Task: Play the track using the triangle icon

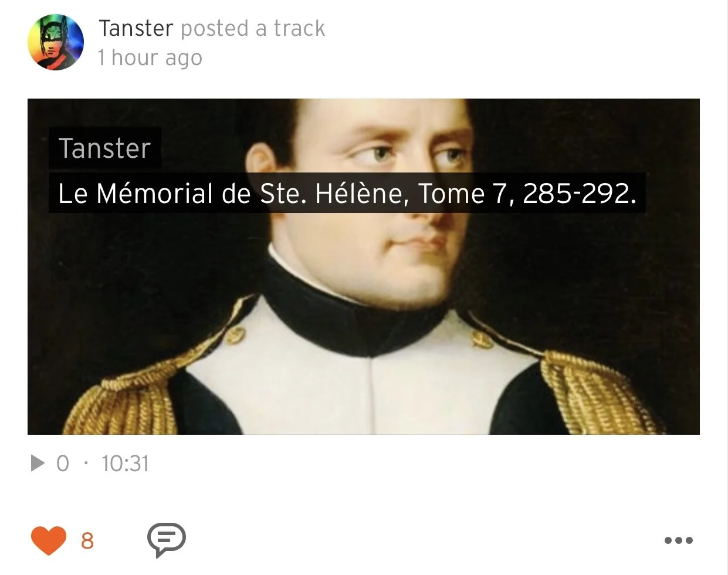Action: 38,464
